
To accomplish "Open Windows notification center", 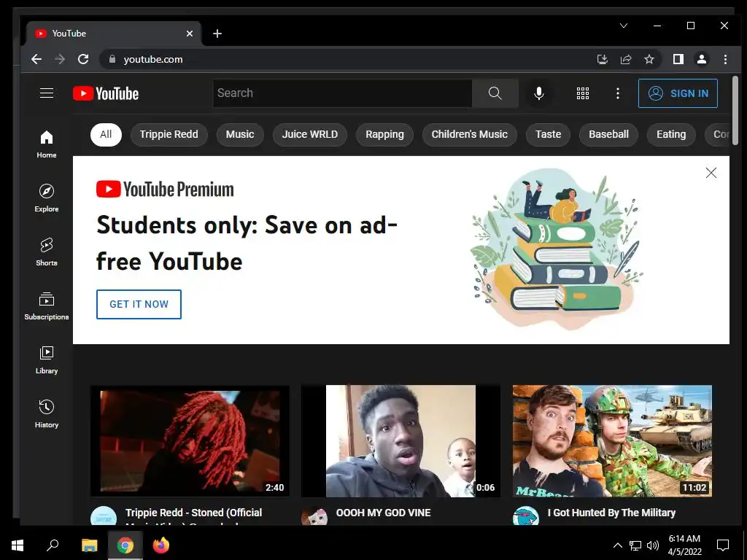I will click(723, 545).
